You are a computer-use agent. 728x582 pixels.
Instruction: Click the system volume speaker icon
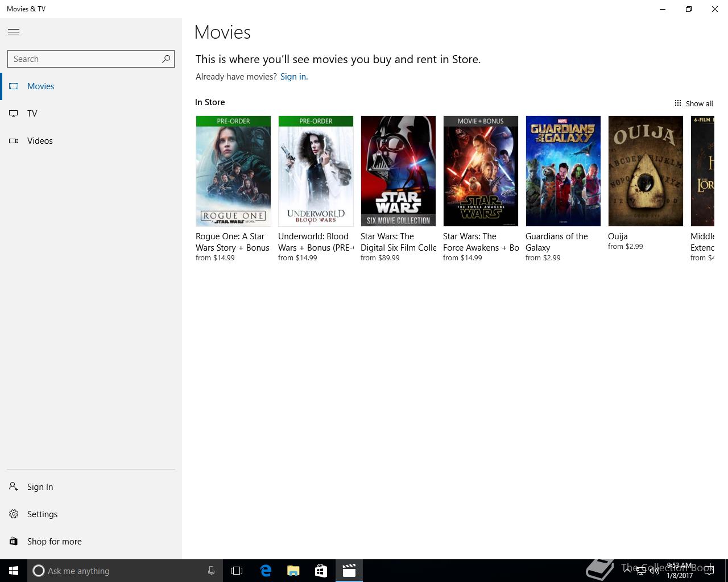(x=655, y=571)
